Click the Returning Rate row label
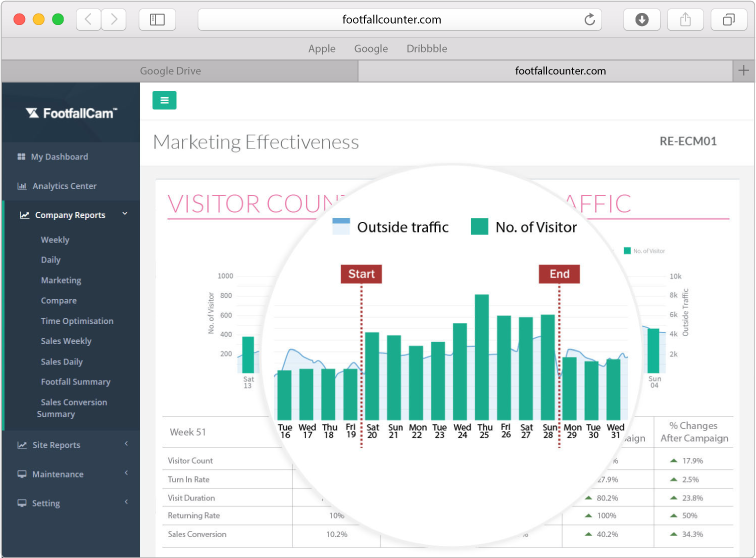Viewport: 756px width, 558px height. coord(194,516)
